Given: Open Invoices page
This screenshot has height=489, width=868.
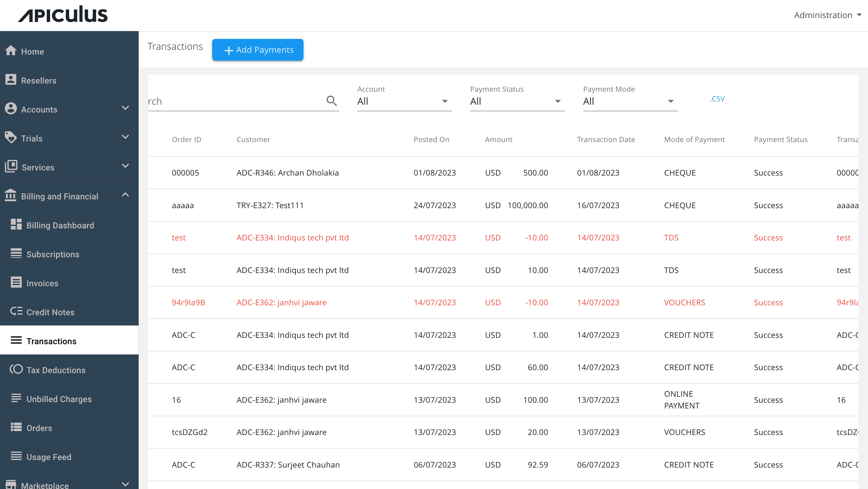Looking at the screenshot, I should point(69,283).
